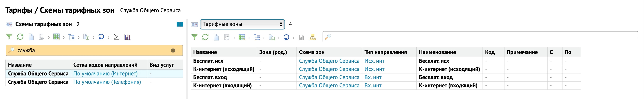The width and height of the screenshot is (644, 99).
Task: Select table grid view in Тарифные зоны toolbar
Action: [x=242, y=37]
